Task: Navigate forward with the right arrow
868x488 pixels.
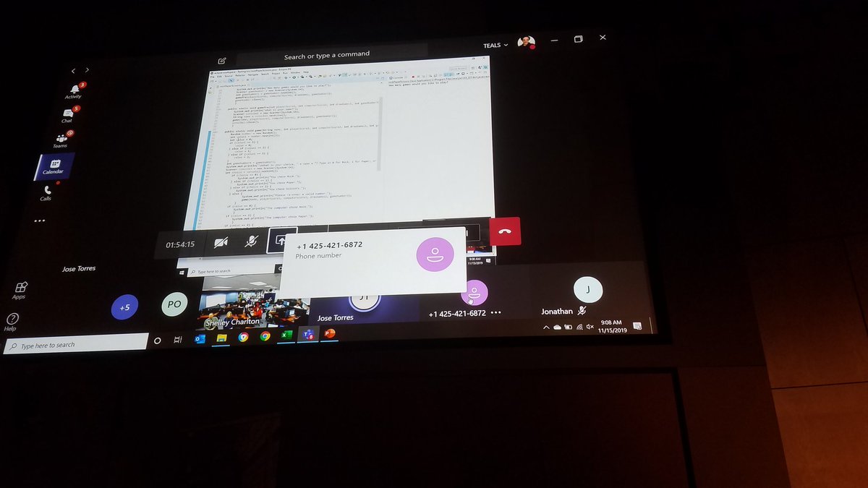Action: (x=88, y=70)
